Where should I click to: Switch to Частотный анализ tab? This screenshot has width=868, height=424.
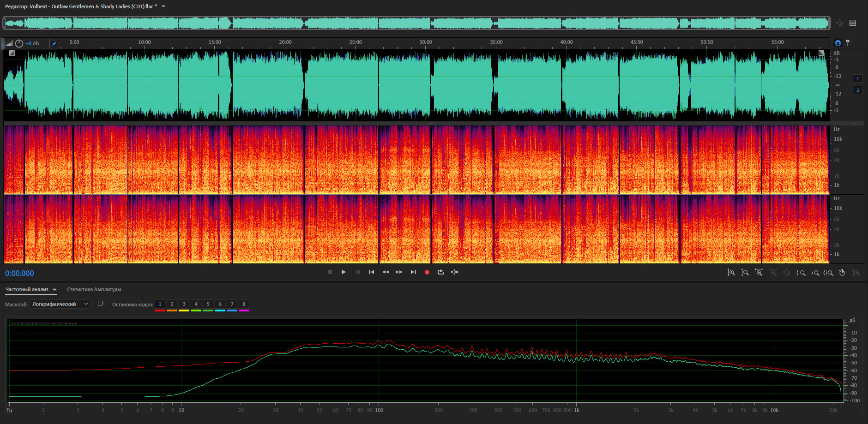tap(27, 290)
